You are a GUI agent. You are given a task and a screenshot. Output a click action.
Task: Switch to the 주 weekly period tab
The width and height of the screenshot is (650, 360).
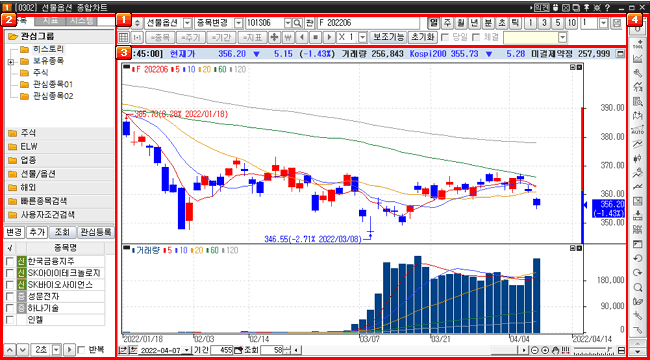pos(447,22)
